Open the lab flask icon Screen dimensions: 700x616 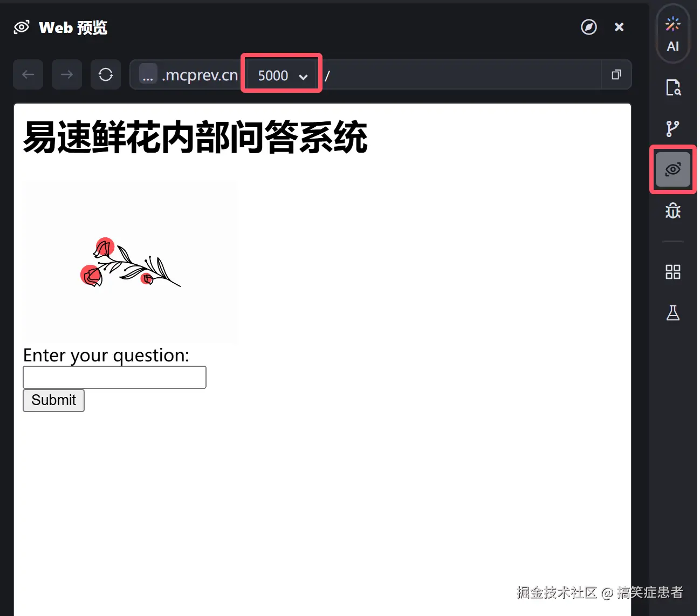coord(673,313)
